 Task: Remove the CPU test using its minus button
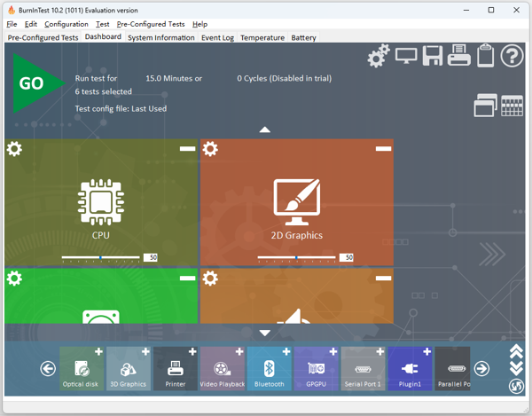point(187,149)
